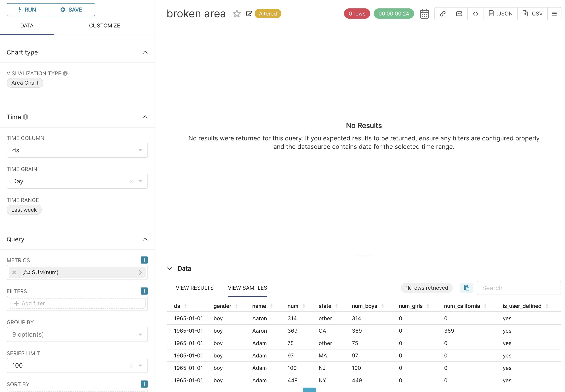Share the chart by email icon
The height and width of the screenshot is (392, 565).
click(x=459, y=14)
